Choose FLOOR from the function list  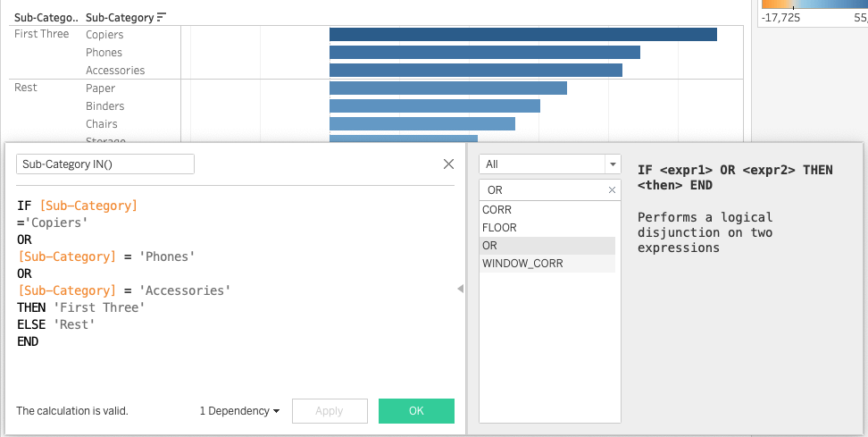coord(499,228)
